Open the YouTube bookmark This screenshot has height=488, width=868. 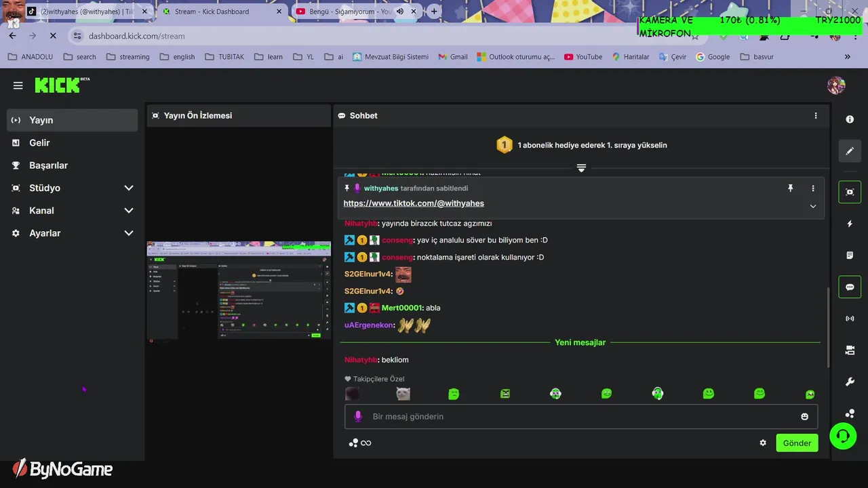point(583,57)
